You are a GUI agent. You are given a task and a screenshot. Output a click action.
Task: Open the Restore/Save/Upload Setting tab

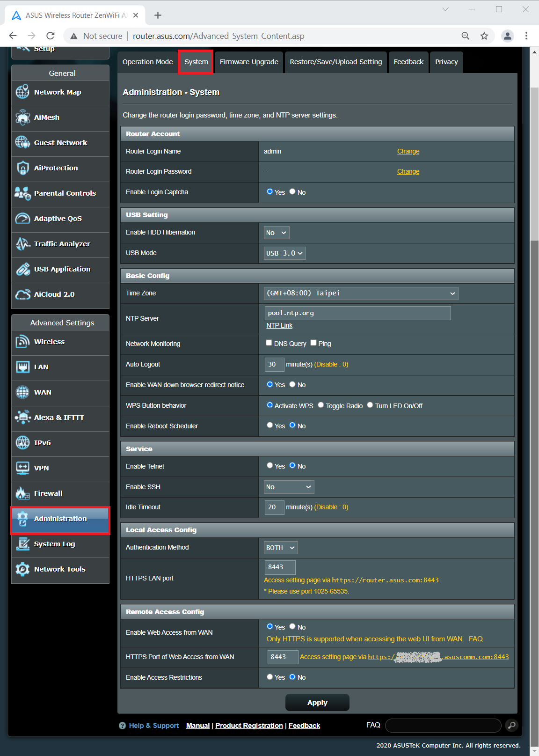[x=336, y=62]
